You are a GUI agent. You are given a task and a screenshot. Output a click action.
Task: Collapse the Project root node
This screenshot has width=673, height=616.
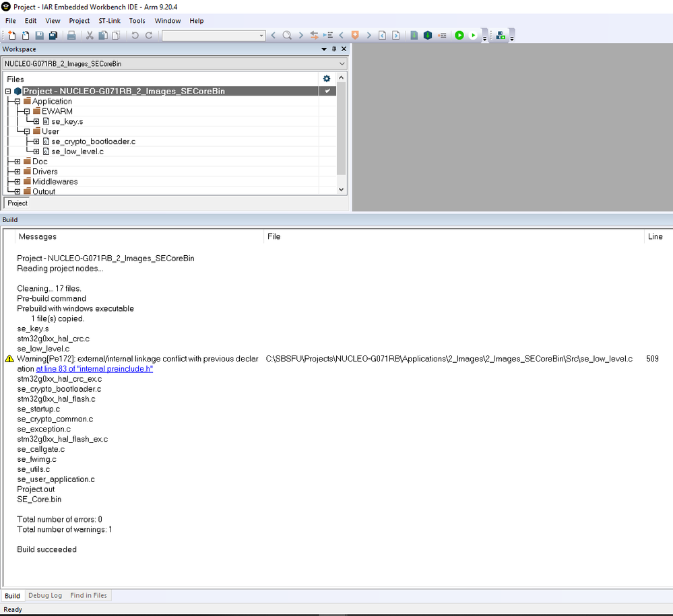7,92
